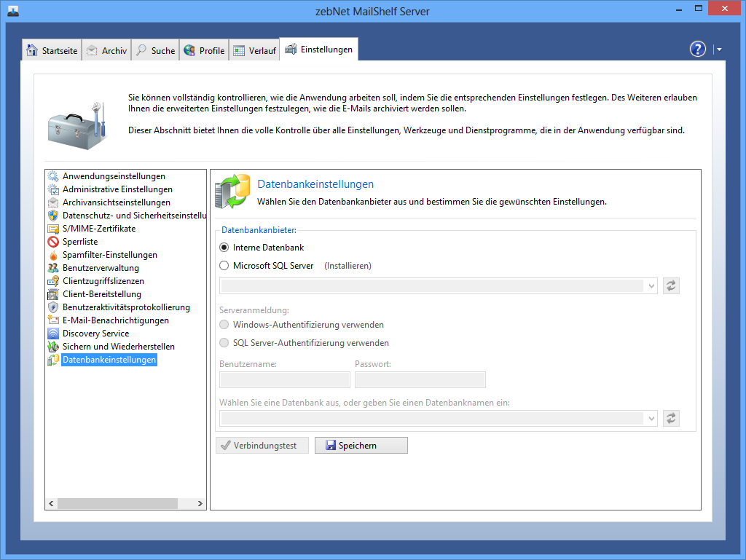This screenshot has height=560, width=746.
Task: Click the Anwendungseinstellungen gear icon
Action: click(53, 176)
